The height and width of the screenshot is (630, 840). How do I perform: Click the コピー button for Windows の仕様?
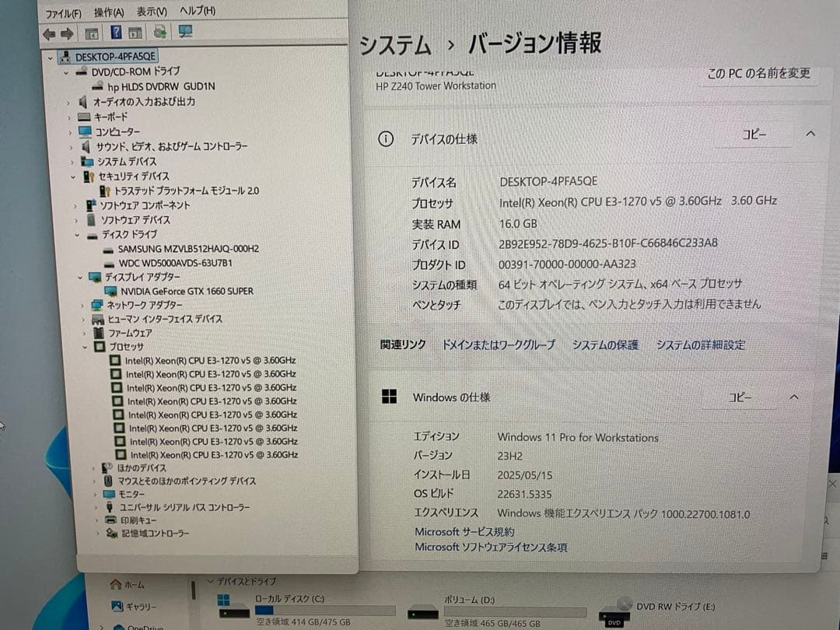(x=742, y=397)
